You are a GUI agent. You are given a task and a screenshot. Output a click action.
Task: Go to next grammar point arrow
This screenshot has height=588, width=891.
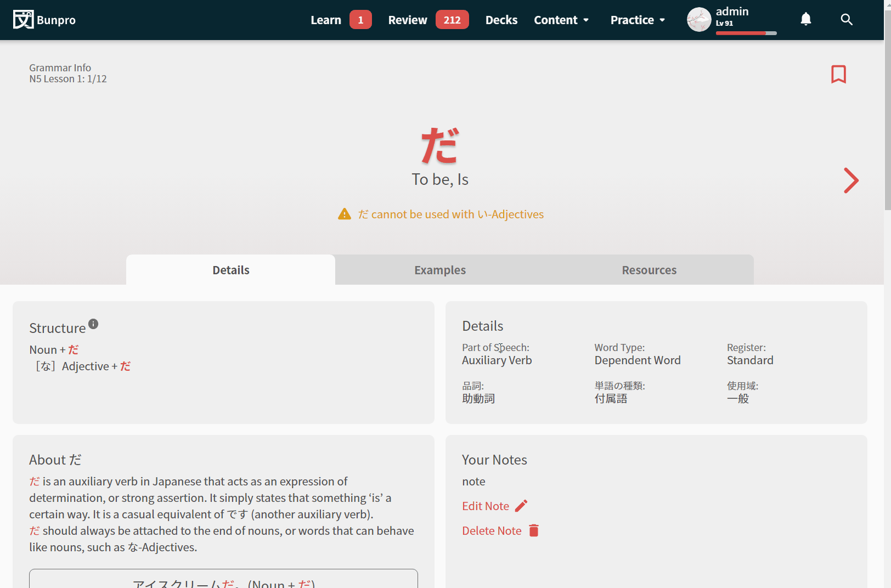click(851, 180)
